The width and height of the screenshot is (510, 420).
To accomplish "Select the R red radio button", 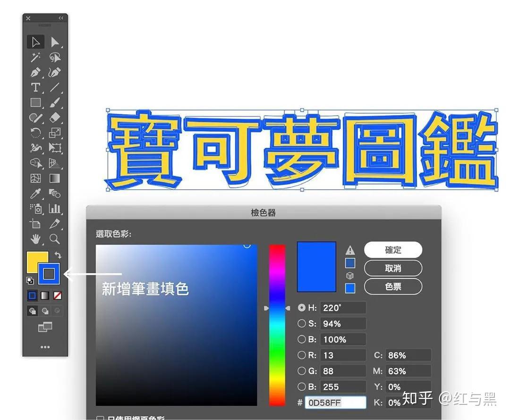I will coord(301,355).
